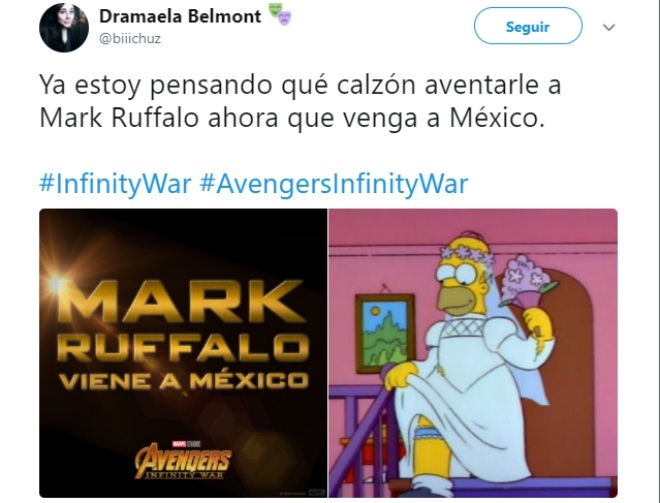Click the theater masks emoji

coord(280,14)
